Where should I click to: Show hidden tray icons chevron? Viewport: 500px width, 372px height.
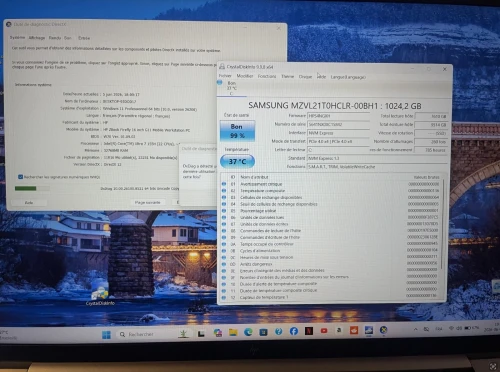[415, 329]
